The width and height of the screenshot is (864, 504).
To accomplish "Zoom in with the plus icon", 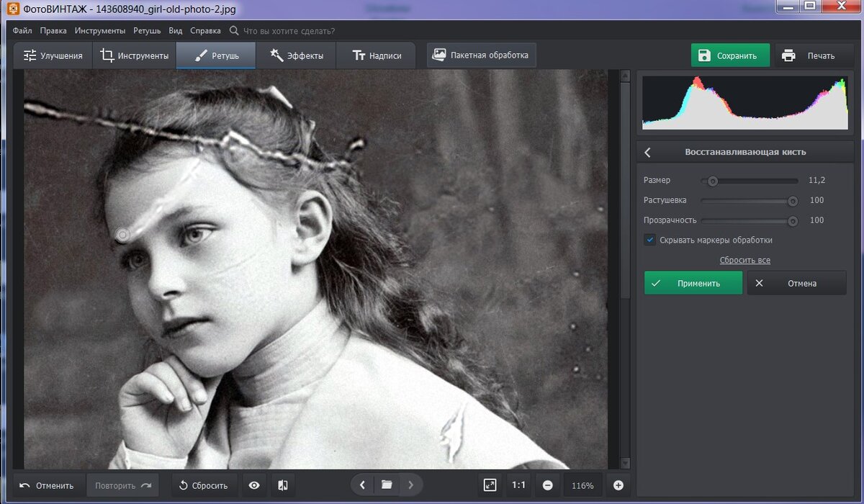I will pos(618,485).
